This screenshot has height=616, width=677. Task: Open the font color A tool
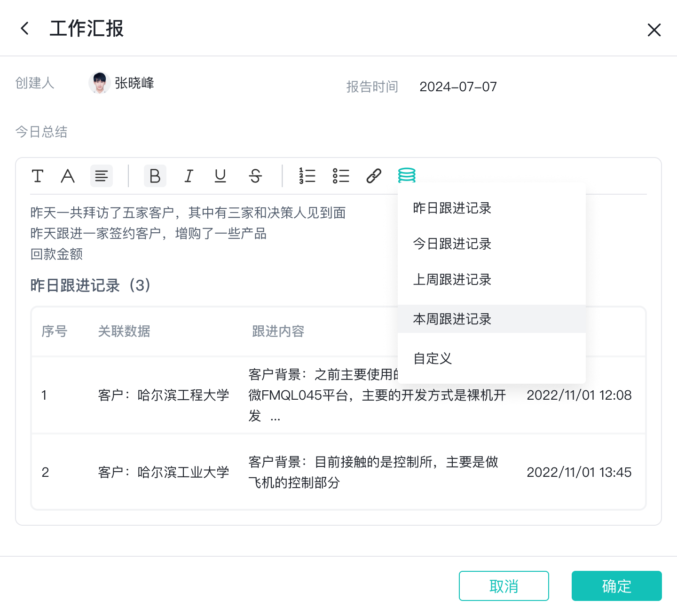point(68,176)
